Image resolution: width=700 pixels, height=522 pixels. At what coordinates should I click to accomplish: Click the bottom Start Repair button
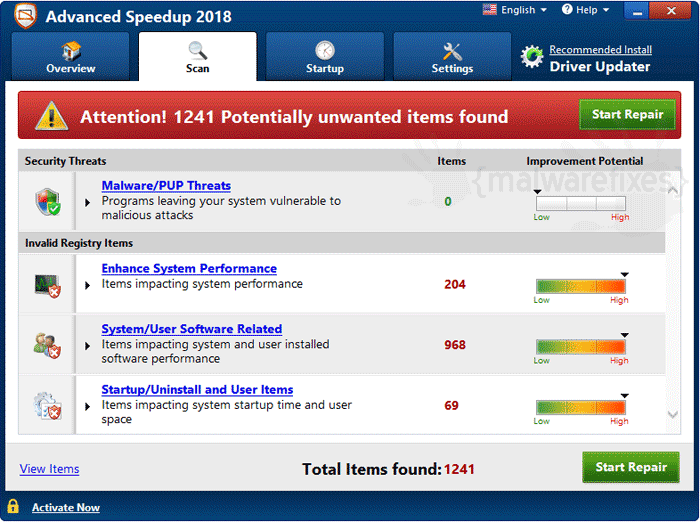tap(631, 467)
